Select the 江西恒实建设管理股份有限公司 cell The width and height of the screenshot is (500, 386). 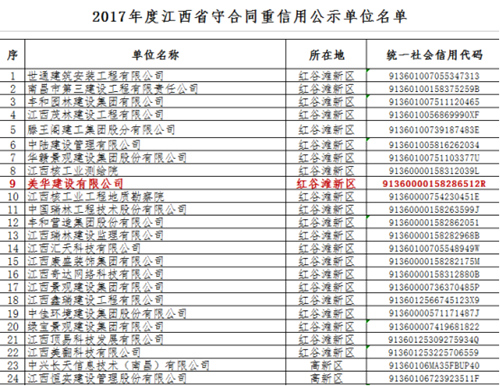click(x=155, y=379)
